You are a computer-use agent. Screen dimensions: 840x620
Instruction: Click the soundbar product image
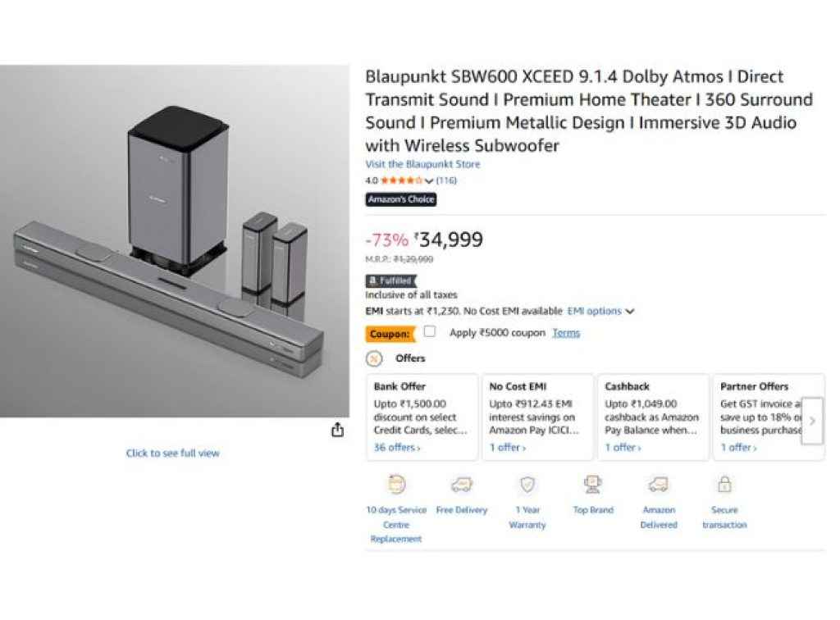pos(174,241)
